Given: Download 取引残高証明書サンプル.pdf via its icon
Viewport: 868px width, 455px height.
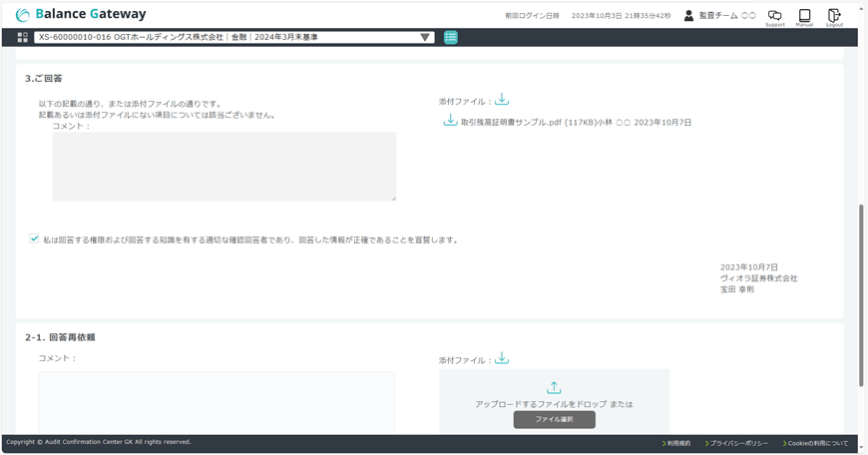Looking at the screenshot, I should tap(450, 121).
